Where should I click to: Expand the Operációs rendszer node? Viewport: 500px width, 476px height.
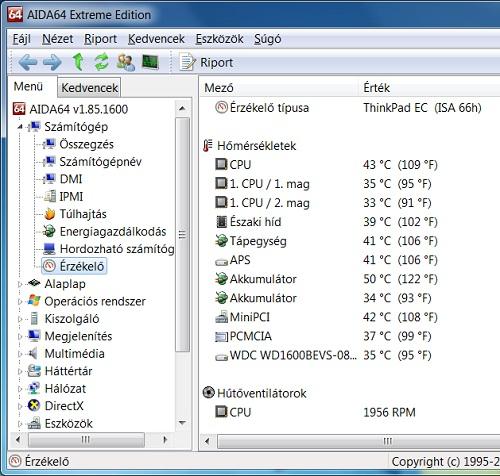20,301
